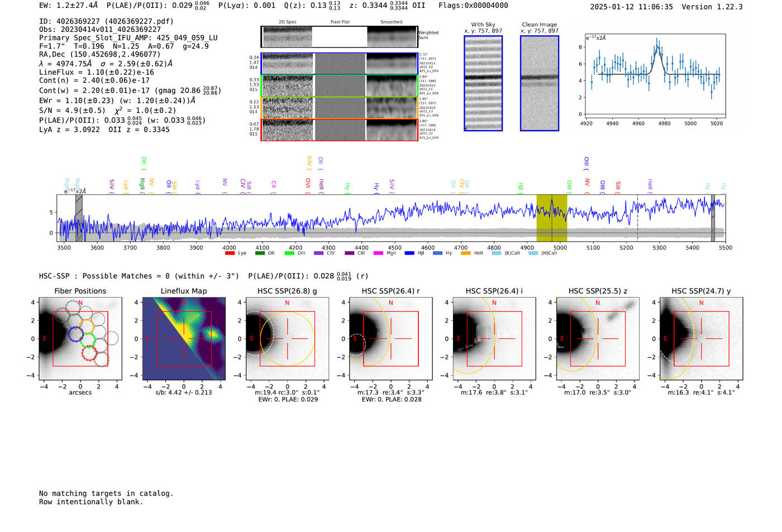Select the (H)CaII legend swatch
The height and width of the screenshot is (532, 782).
pyautogui.click(x=533, y=253)
